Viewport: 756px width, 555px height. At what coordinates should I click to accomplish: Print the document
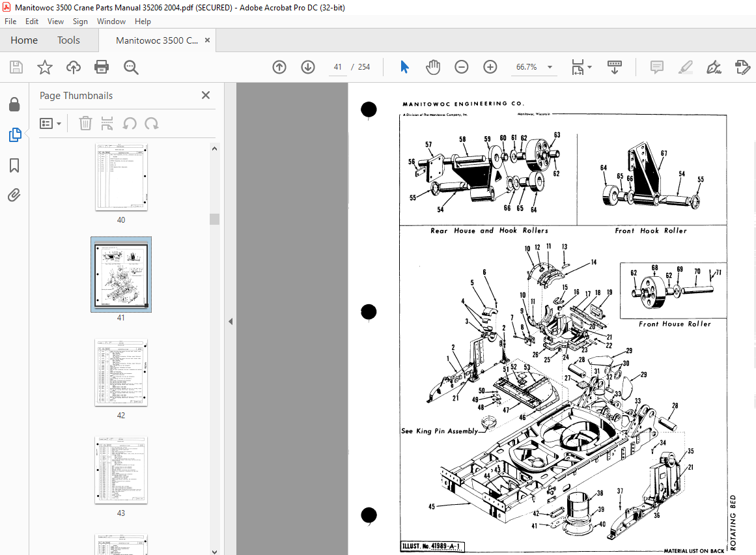102,67
